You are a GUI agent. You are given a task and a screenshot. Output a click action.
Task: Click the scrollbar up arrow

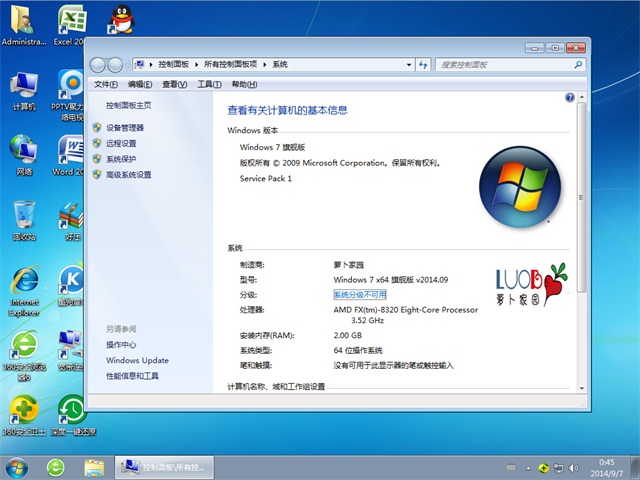[582, 97]
